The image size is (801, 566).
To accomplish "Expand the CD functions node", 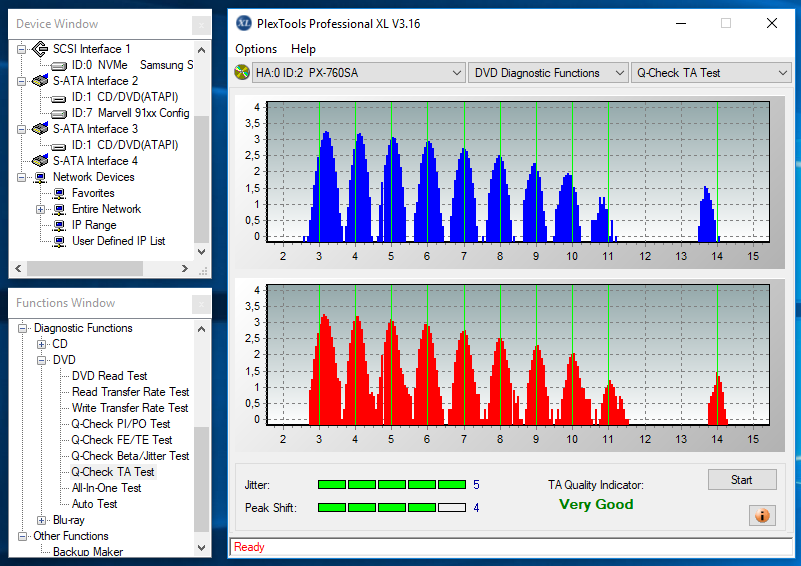I will coord(41,344).
